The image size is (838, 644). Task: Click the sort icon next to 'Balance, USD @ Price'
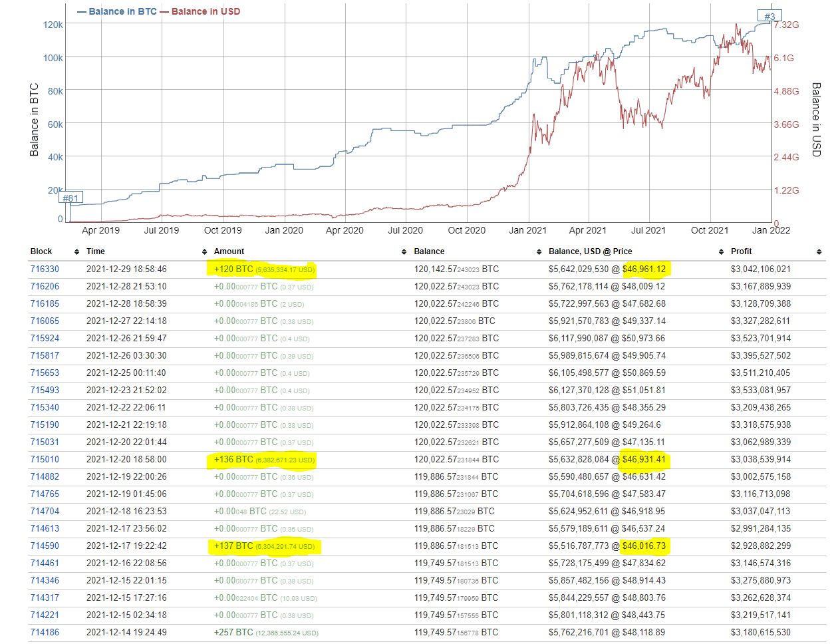pyautogui.click(x=720, y=251)
